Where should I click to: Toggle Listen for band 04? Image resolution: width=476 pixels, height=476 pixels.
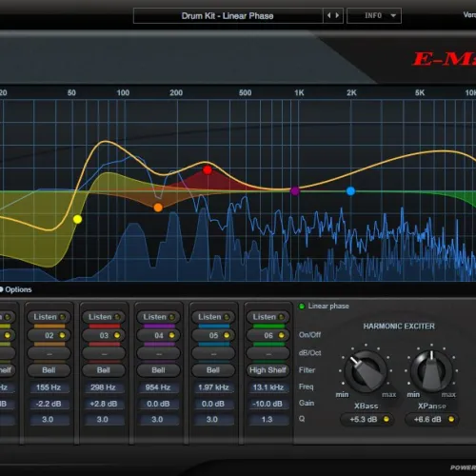point(158,317)
